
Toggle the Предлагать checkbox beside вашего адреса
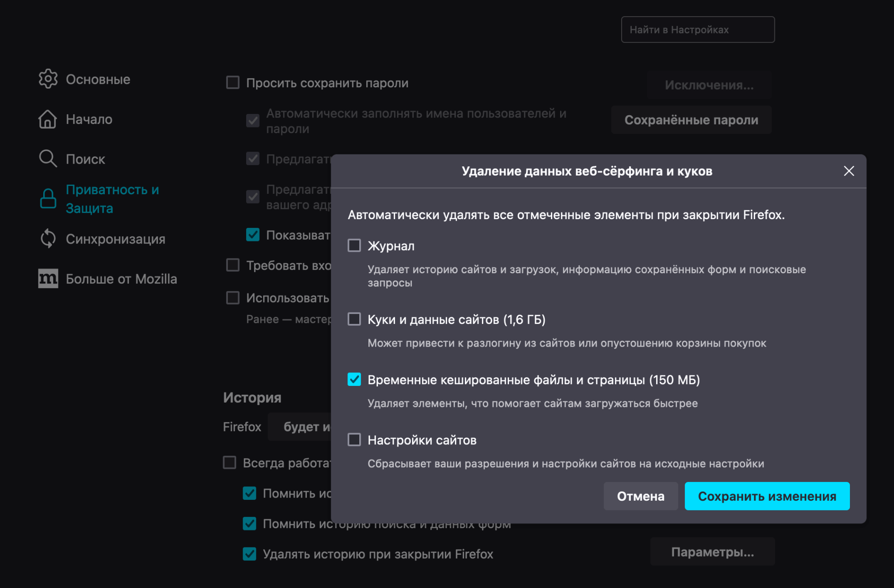click(253, 196)
